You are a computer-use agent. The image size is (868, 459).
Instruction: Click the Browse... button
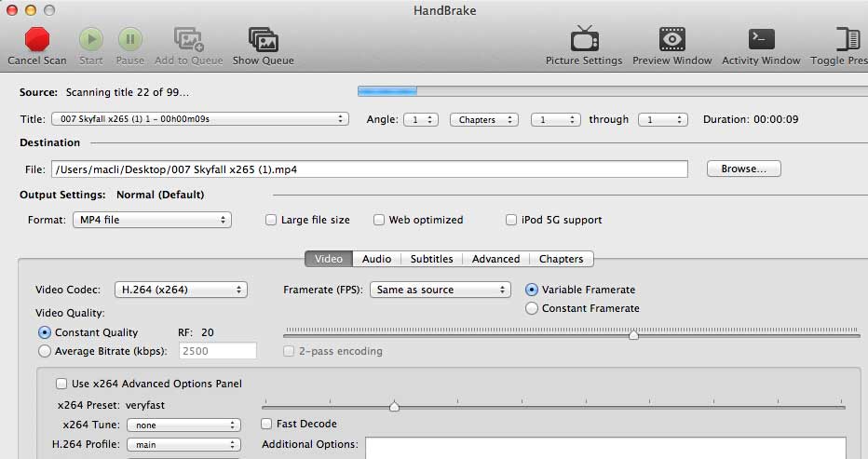(x=743, y=169)
